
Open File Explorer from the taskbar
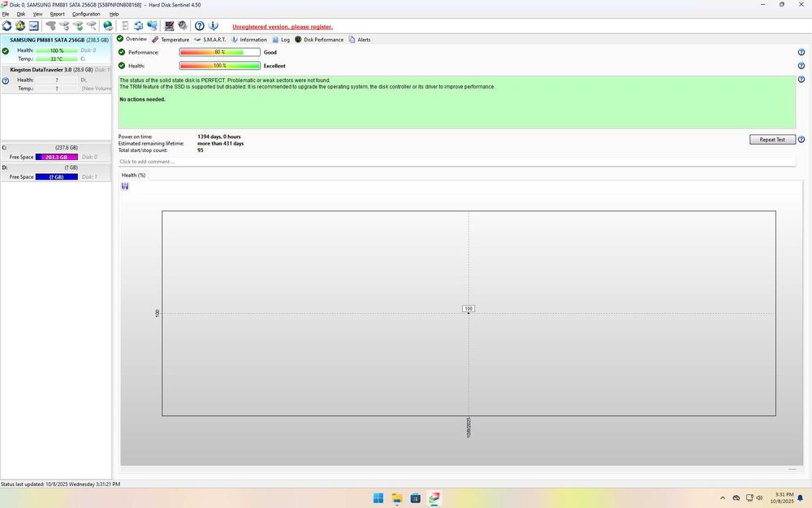pyautogui.click(x=397, y=498)
